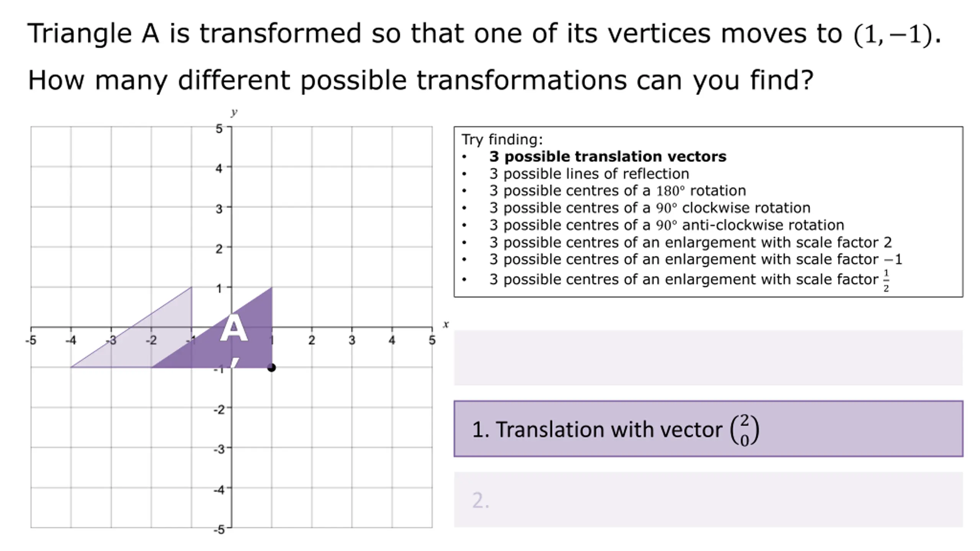Select the 90° anti-clockwise rotation bullet
Screen dimensions: 980x551
666,225
